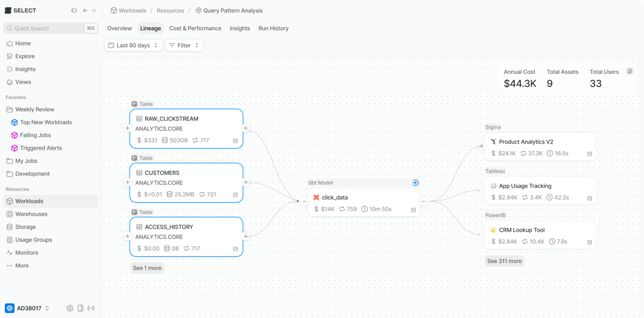Switch to the Cost & Performance tab

[x=195, y=28]
